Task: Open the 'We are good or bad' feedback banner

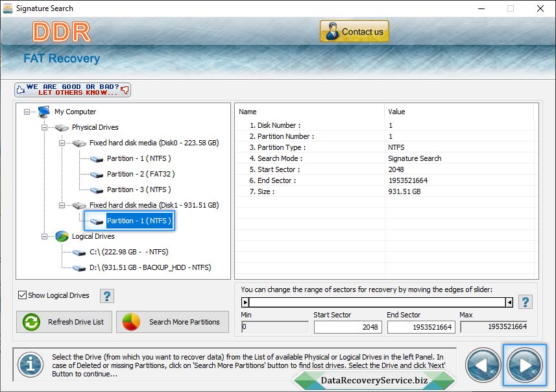Action: coord(73,90)
